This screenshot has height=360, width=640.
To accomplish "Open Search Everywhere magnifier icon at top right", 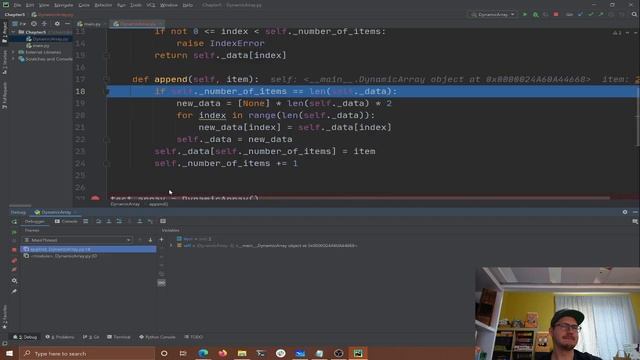I will click(x=634, y=14).
